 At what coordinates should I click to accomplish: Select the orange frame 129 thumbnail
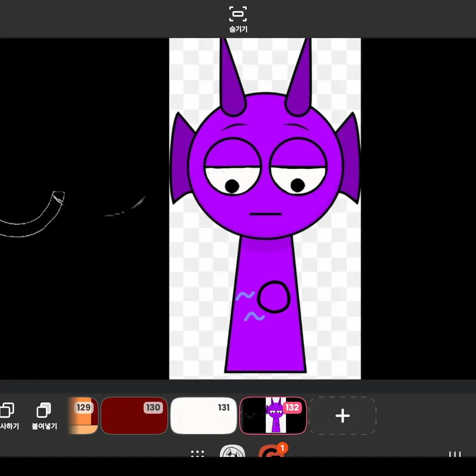(83, 416)
